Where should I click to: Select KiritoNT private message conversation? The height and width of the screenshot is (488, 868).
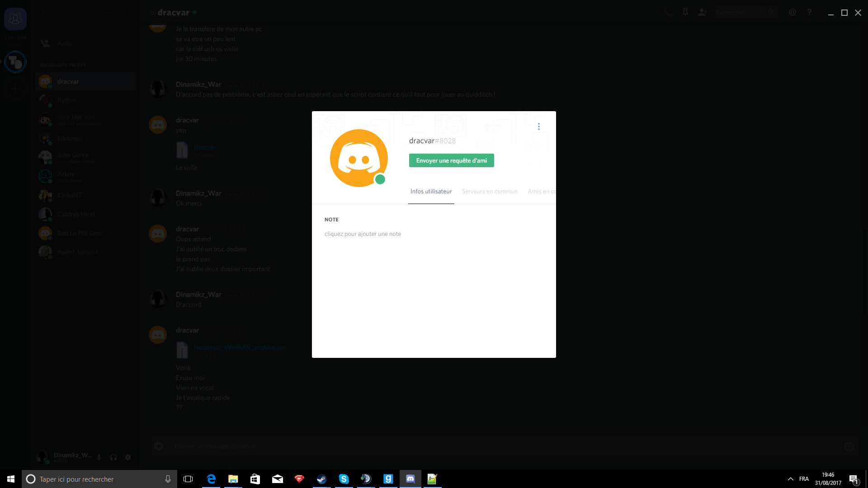pos(85,195)
